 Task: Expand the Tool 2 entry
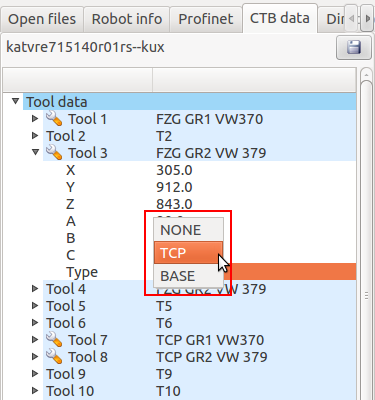point(35,135)
